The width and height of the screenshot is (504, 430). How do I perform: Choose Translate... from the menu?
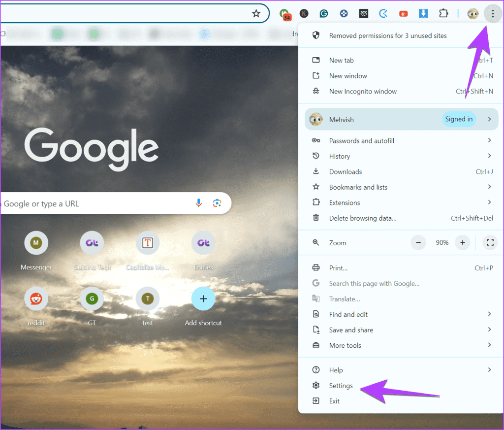(x=401, y=299)
